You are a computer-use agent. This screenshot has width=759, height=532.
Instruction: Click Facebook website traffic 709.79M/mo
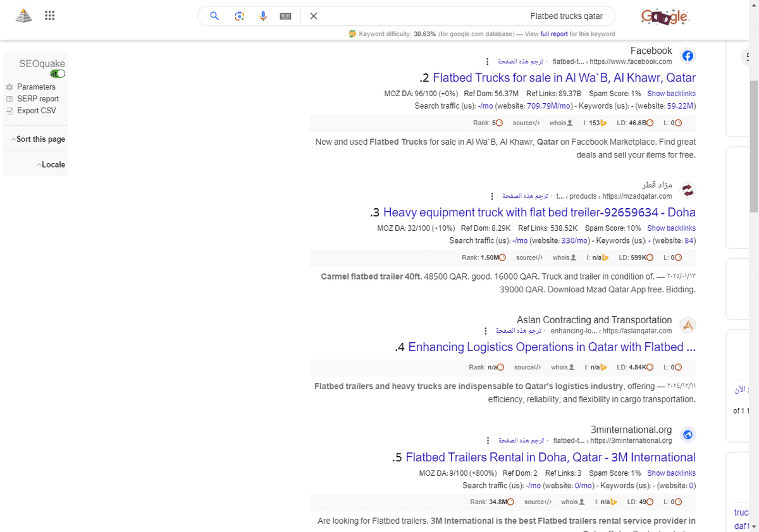(549, 106)
